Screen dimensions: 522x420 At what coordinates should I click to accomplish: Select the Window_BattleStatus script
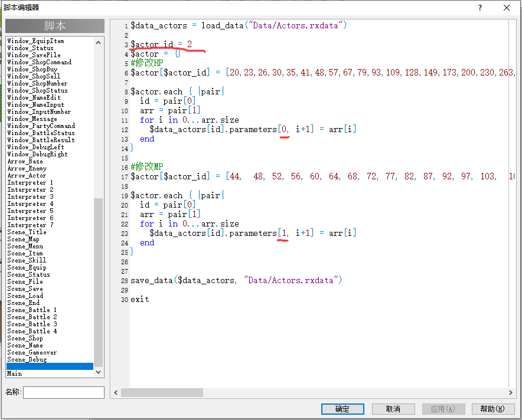[x=41, y=133]
